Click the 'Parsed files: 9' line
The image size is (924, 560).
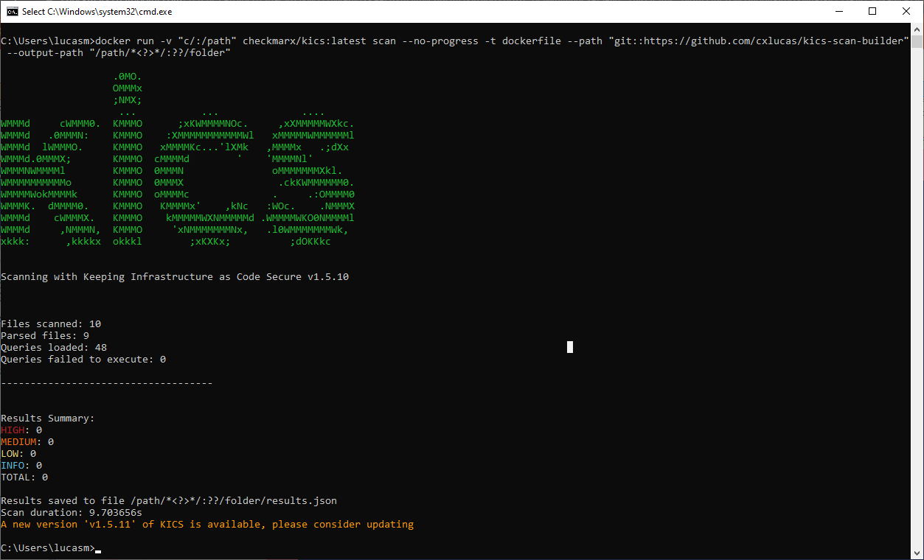click(45, 335)
